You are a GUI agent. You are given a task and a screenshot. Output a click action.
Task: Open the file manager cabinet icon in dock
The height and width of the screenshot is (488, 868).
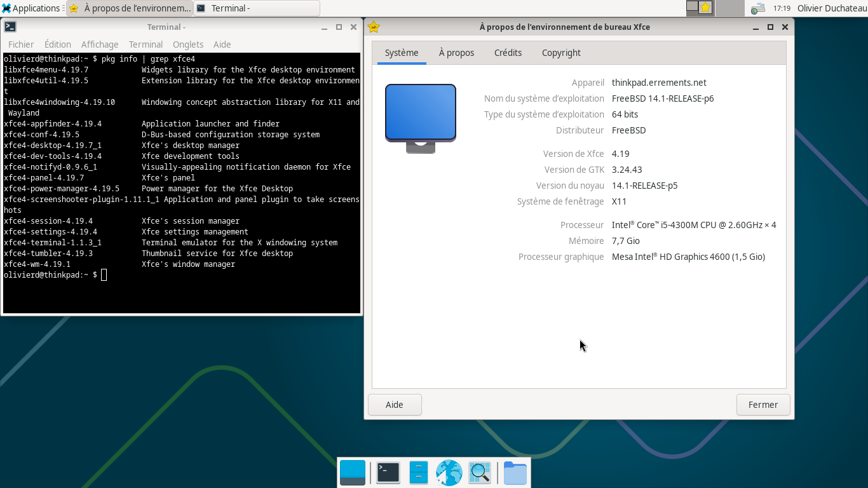tap(418, 473)
